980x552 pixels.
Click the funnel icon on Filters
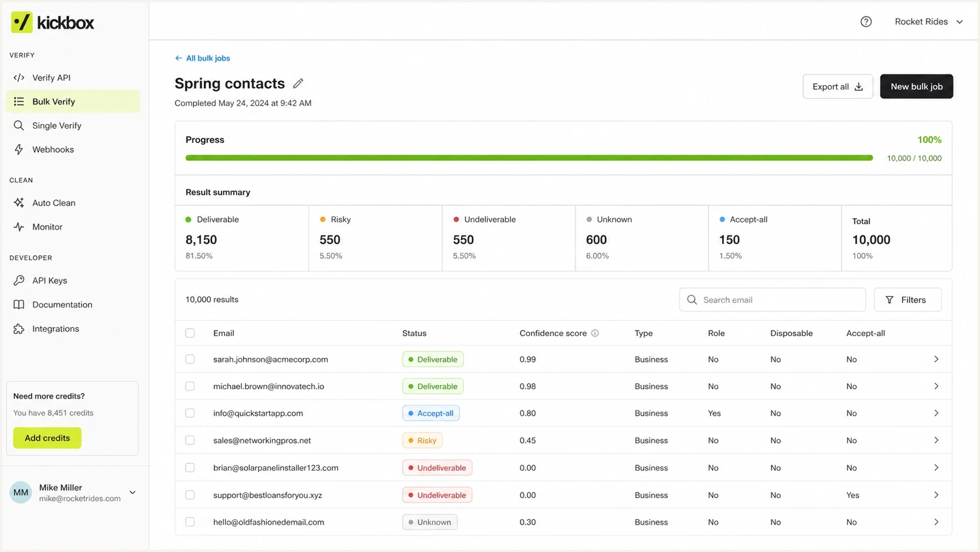[889, 300]
